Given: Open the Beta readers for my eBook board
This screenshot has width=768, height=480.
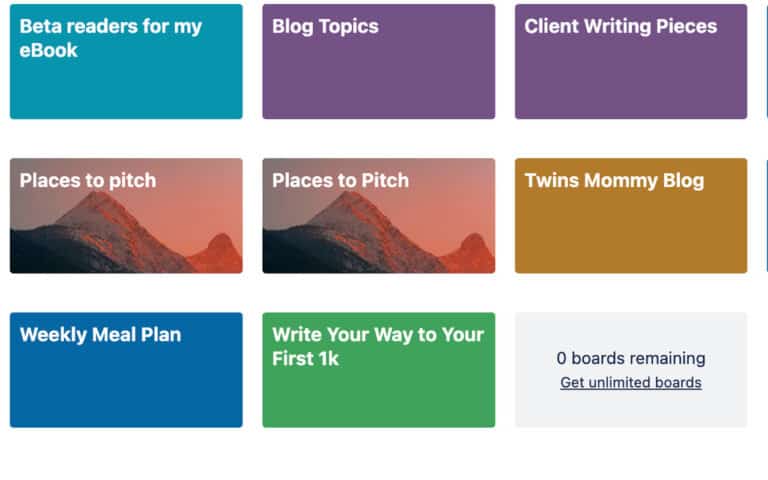Looking at the screenshot, I should click(x=126, y=62).
